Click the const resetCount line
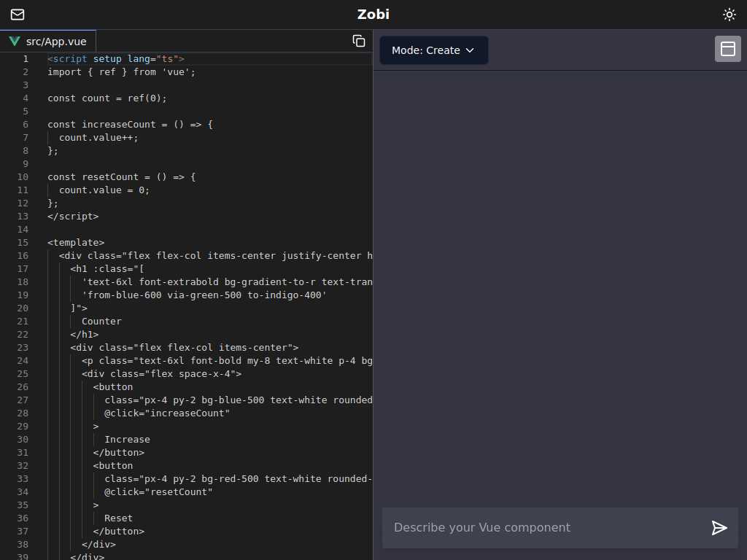747x560 pixels. (122, 176)
